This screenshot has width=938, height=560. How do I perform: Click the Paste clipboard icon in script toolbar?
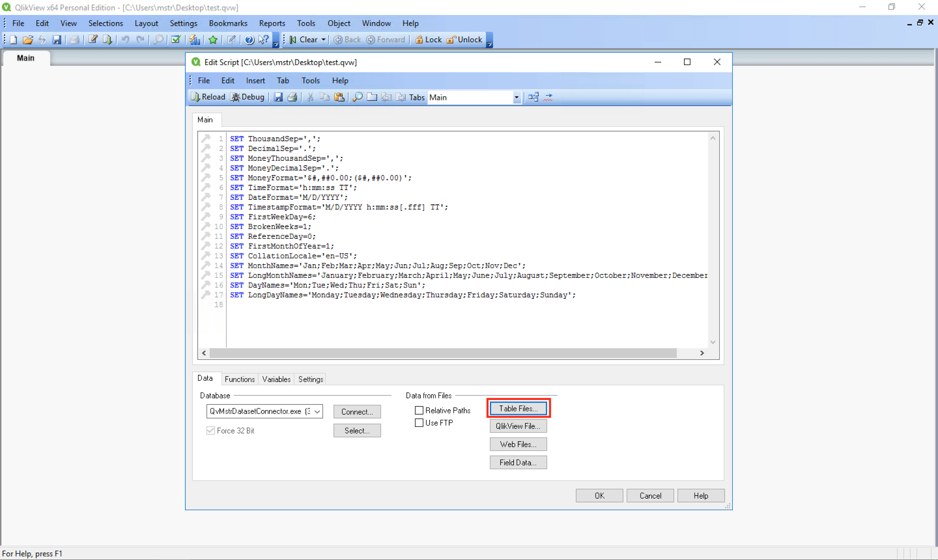coord(339,97)
